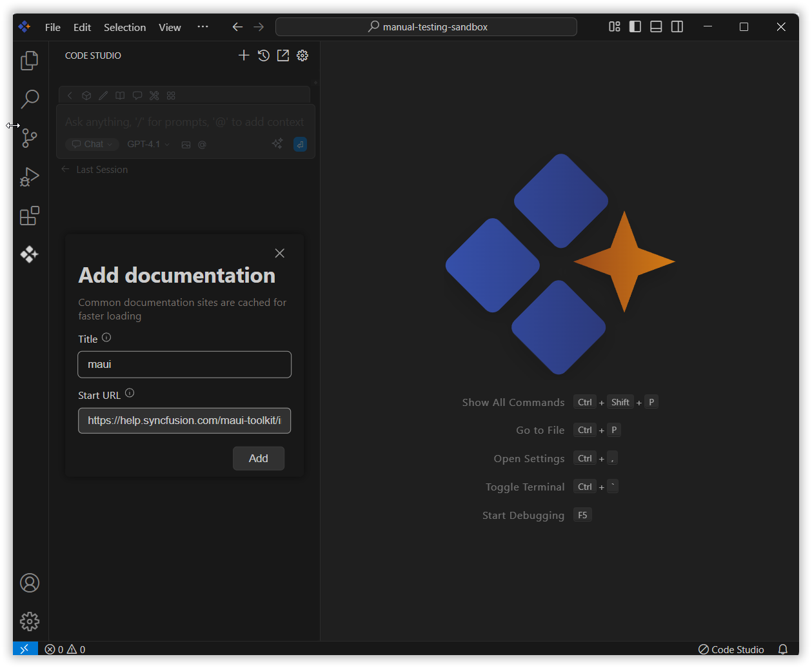This screenshot has height=668, width=812.
Task: Open the Manage gear in activity bar
Action: pyautogui.click(x=30, y=622)
